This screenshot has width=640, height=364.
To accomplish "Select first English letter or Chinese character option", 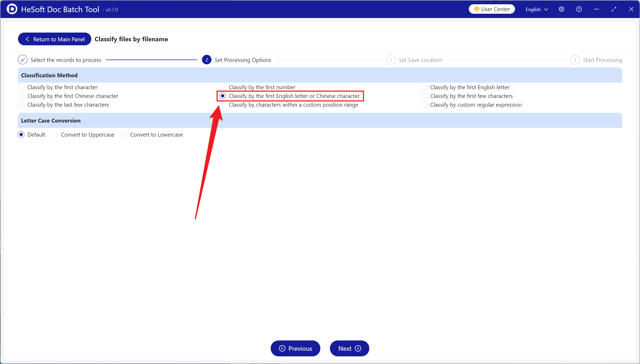I will [290, 96].
